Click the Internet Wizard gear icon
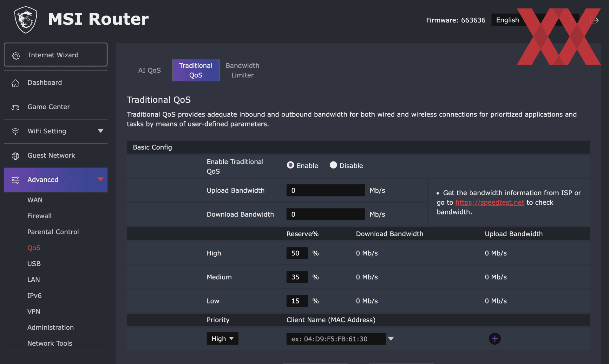Image resolution: width=609 pixels, height=364 pixels. pos(16,55)
